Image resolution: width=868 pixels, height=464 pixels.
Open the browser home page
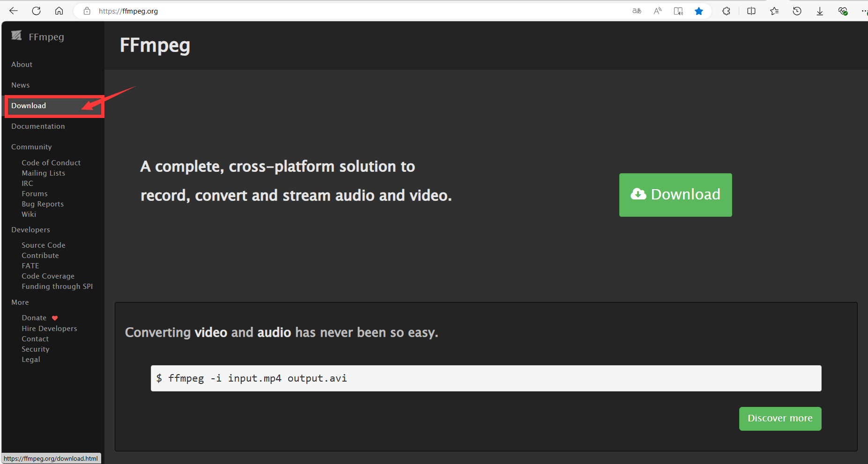point(59,11)
